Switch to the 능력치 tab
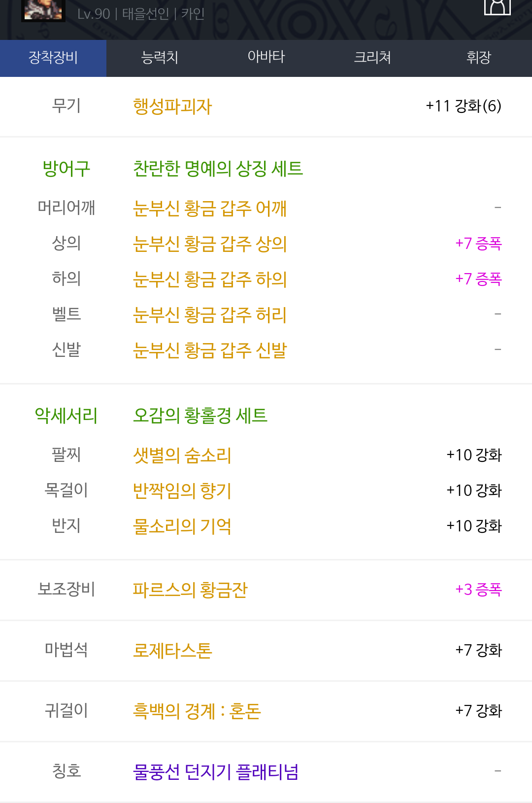Viewport: 532px width, 803px height. [x=160, y=58]
